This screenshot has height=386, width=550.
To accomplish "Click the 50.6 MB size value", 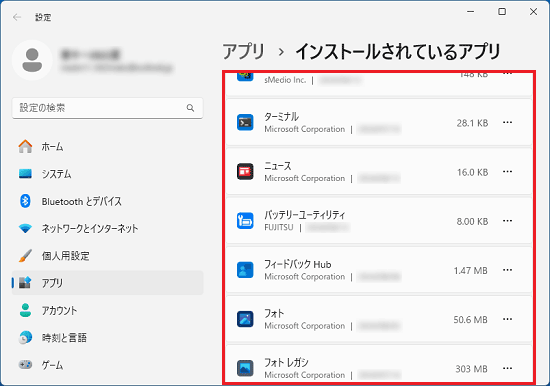I will click(x=470, y=319).
